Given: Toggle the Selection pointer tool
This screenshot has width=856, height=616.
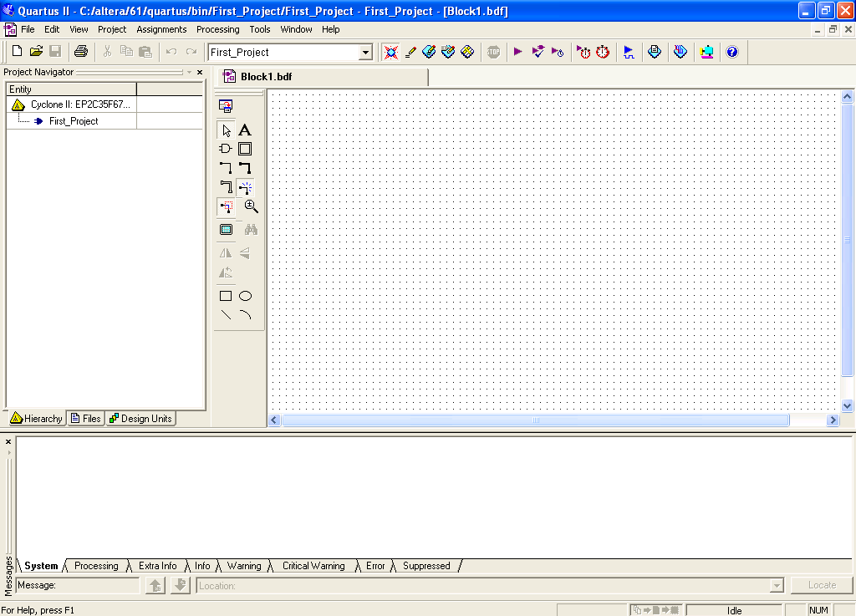Looking at the screenshot, I should (226, 130).
